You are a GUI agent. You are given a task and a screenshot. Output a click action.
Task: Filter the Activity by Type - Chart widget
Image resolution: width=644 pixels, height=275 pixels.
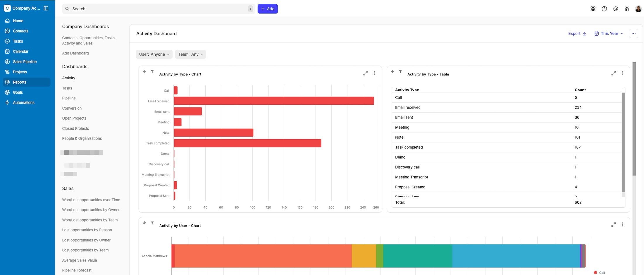click(152, 71)
